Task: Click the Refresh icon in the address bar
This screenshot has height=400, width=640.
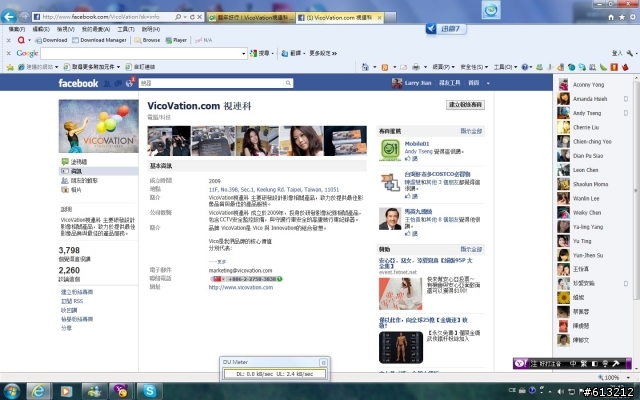Action: tap(192, 17)
